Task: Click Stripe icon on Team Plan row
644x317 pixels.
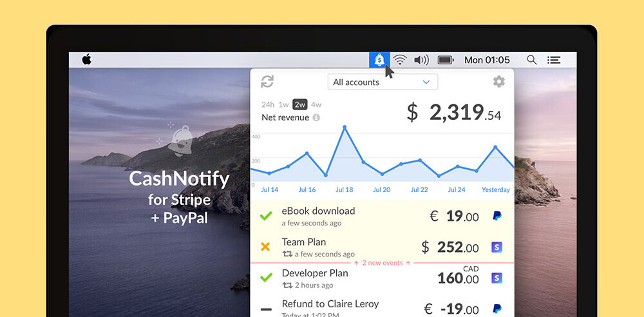Action: (497, 247)
